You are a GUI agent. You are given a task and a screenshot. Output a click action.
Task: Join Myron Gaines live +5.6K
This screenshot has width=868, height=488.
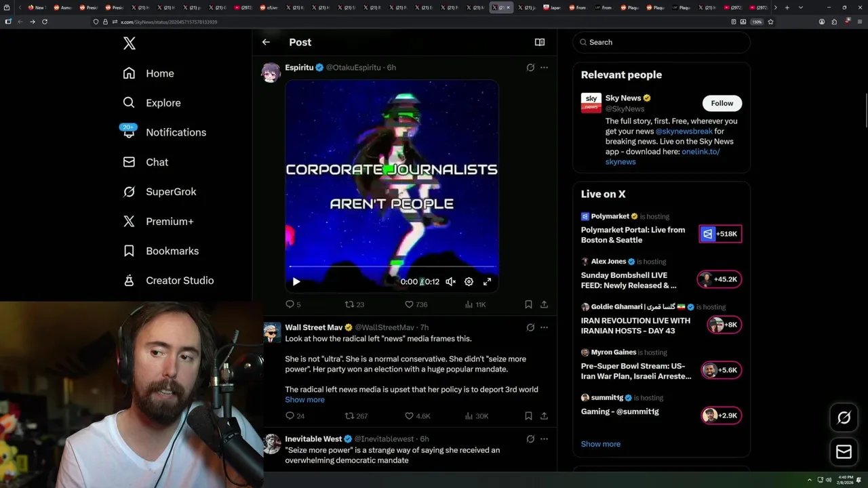(x=721, y=370)
